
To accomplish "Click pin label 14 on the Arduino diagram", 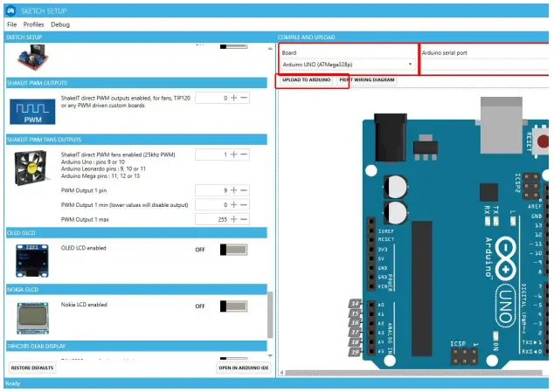I will pos(355,304).
